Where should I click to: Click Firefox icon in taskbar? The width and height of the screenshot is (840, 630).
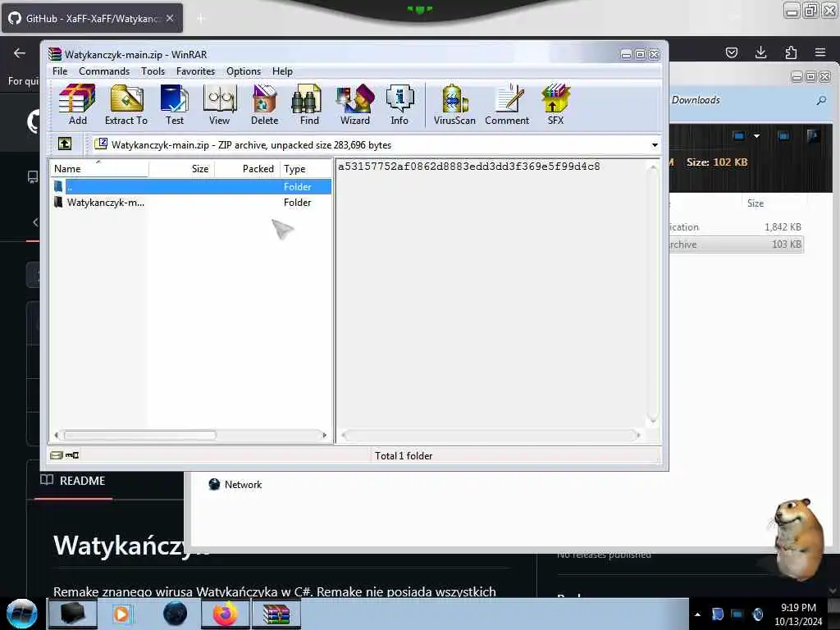click(226, 614)
